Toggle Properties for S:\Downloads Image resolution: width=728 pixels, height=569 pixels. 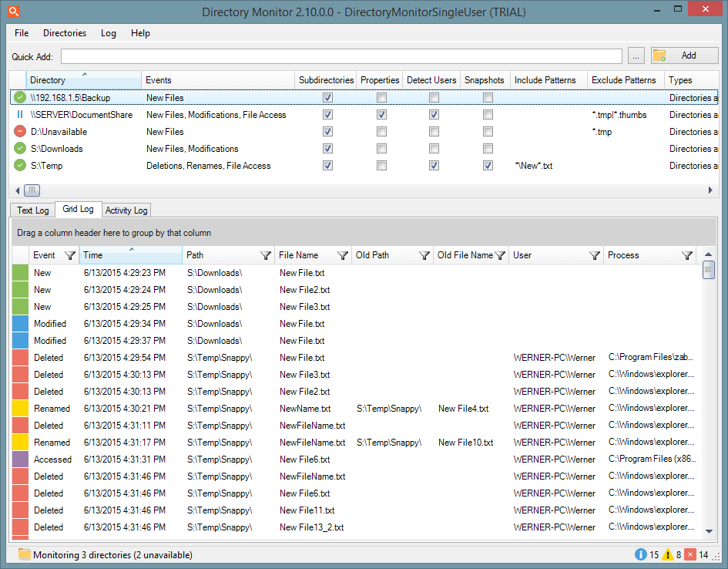tap(381, 148)
